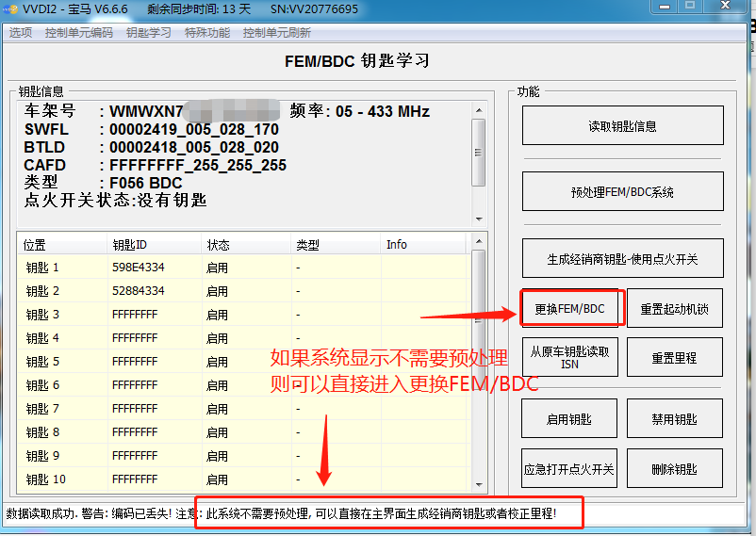Viewport: 756px width, 536px height.
Task: Click the 启用钥匙 button
Action: [x=569, y=419]
